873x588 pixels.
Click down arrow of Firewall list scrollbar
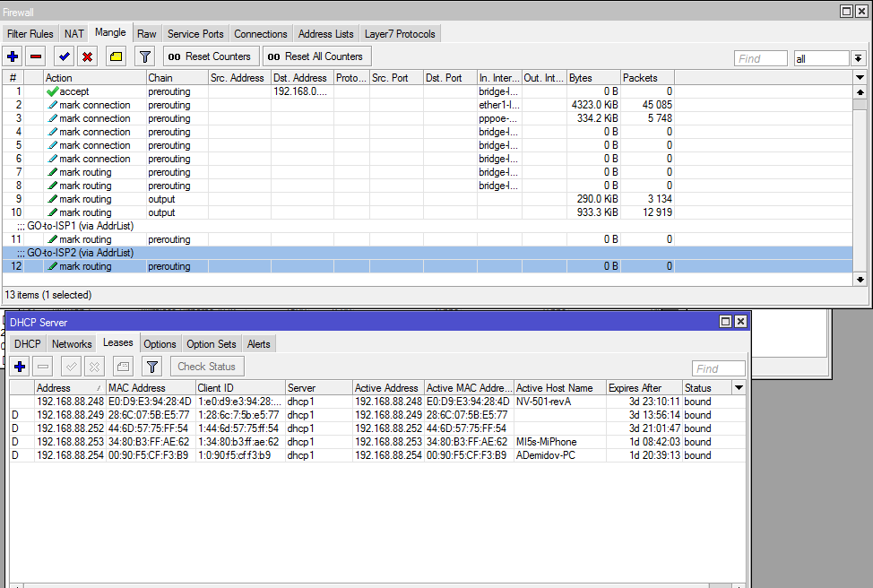point(860,280)
